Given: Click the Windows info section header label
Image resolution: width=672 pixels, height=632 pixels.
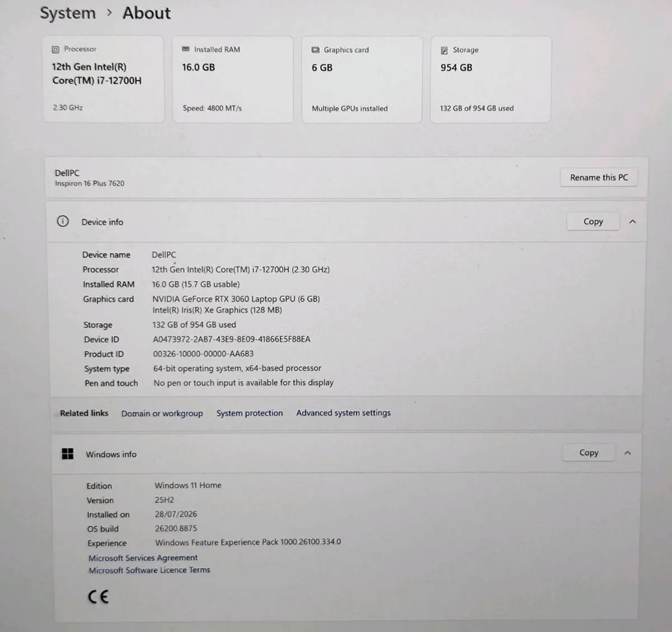Looking at the screenshot, I should (111, 454).
